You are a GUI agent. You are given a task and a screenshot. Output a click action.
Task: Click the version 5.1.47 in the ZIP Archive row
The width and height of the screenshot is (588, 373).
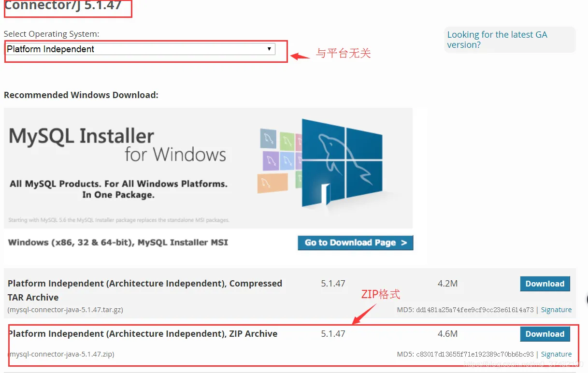(x=333, y=334)
